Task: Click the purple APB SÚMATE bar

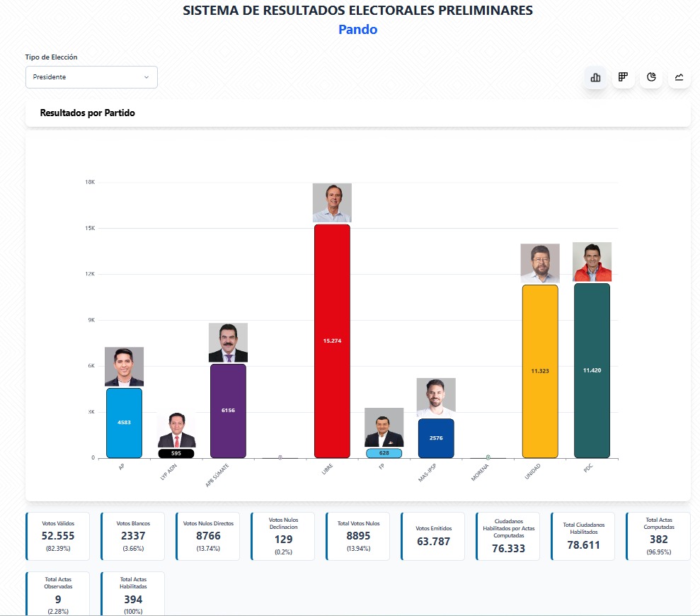Action: (x=228, y=411)
